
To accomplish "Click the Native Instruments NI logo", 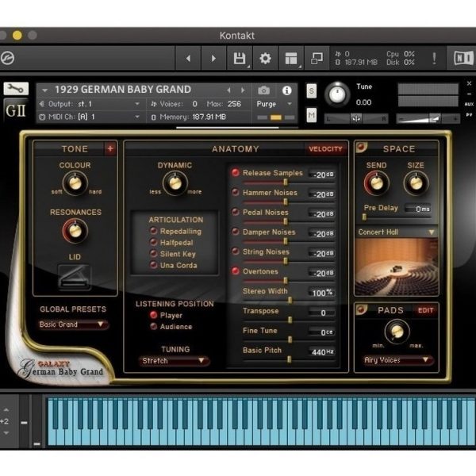I will tap(463, 58).
